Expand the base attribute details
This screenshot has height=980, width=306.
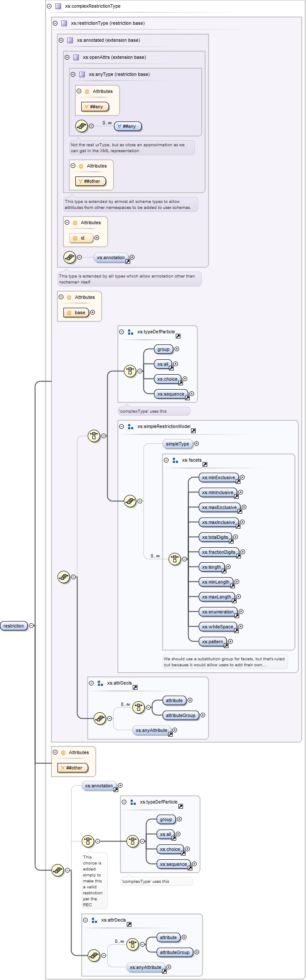pyautogui.click(x=92, y=312)
